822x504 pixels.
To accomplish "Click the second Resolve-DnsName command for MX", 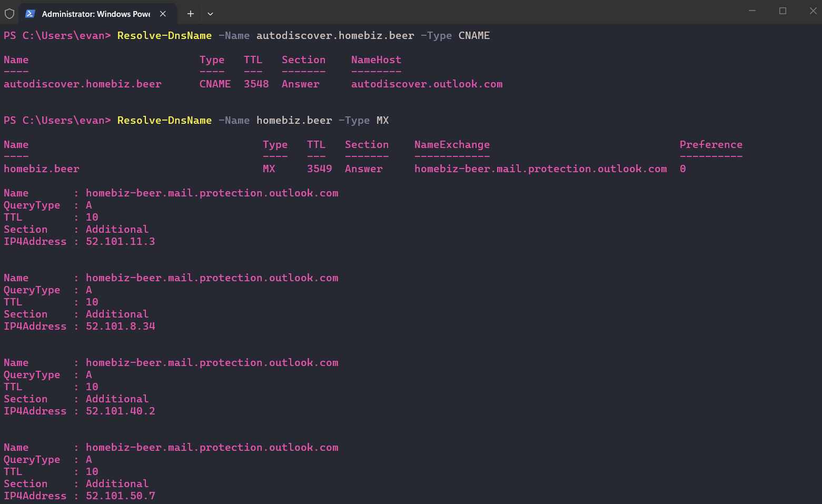I will click(164, 120).
